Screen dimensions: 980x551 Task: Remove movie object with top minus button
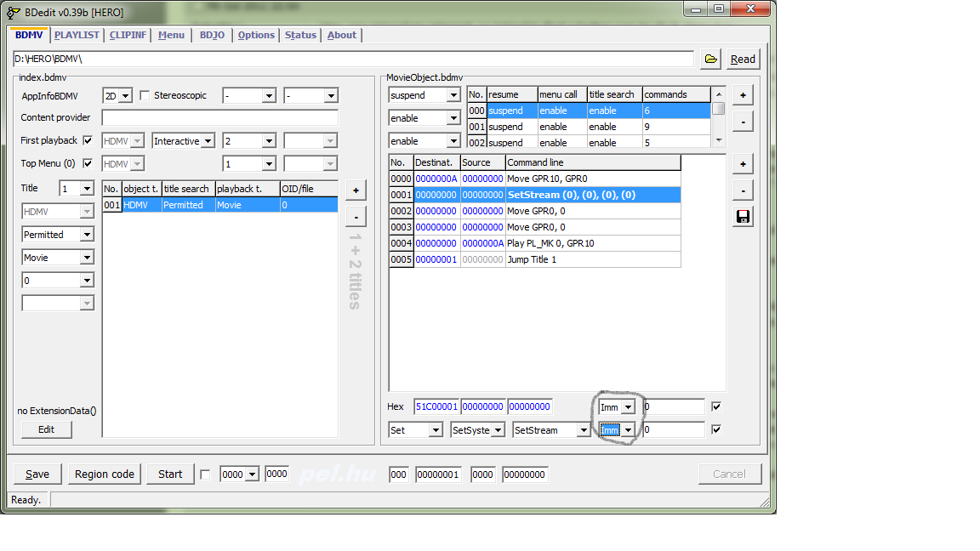(x=742, y=122)
